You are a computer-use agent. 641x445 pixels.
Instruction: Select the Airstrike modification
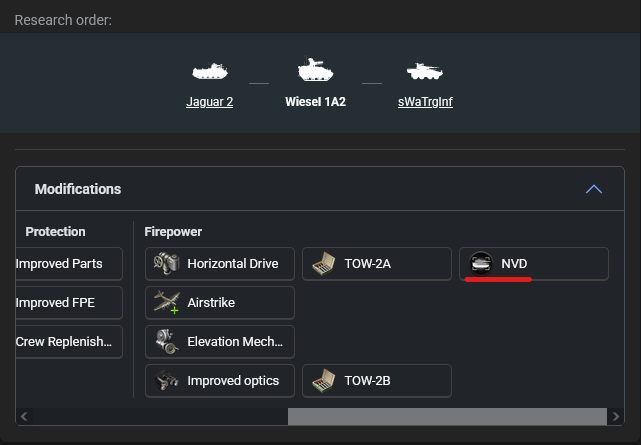click(220, 303)
